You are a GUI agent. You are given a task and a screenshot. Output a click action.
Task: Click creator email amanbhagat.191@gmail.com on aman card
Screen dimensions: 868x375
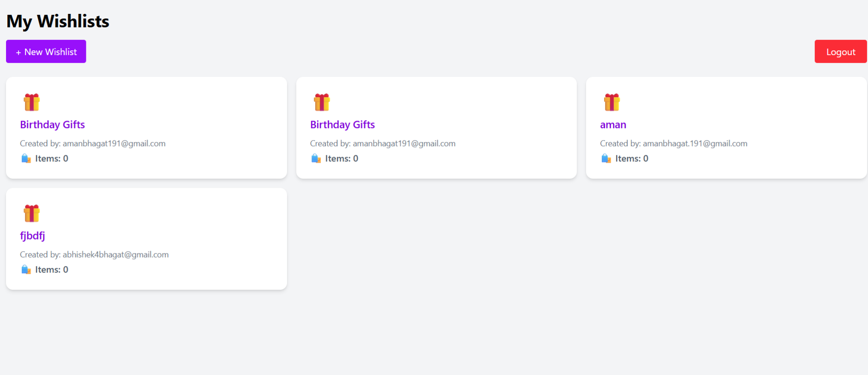coord(695,144)
